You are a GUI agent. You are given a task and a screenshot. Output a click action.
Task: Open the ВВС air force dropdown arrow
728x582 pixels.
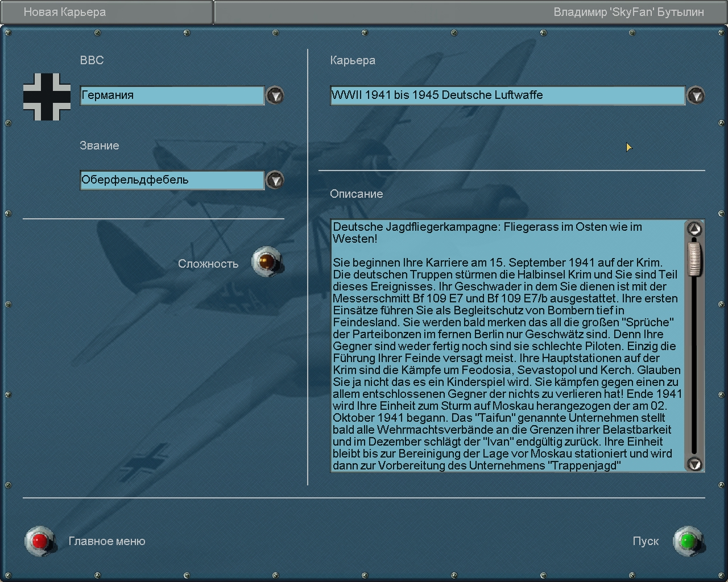275,95
